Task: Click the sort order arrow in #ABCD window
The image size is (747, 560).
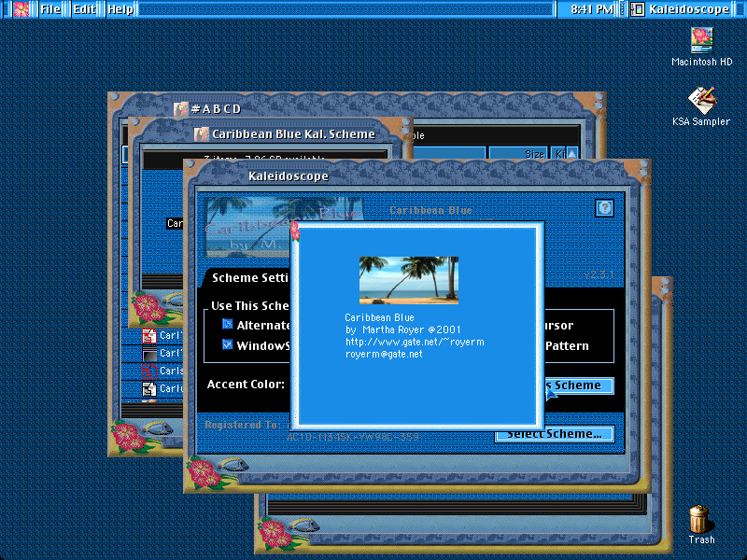Action: tap(572, 153)
